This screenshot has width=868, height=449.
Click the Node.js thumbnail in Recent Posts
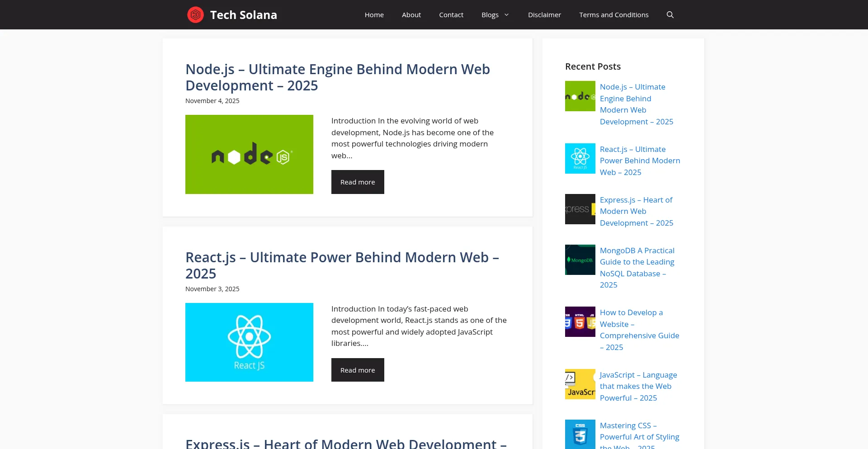point(580,96)
